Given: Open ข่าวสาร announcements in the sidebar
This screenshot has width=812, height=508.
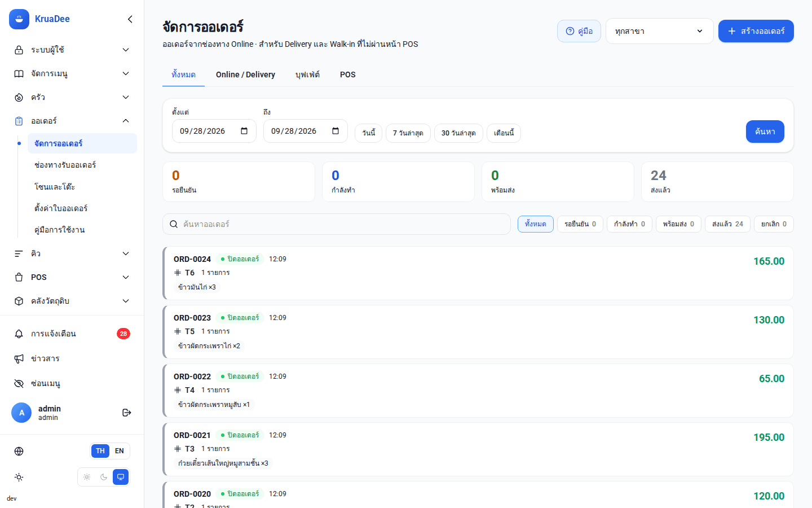Looking at the screenshot, I should 72,358.
